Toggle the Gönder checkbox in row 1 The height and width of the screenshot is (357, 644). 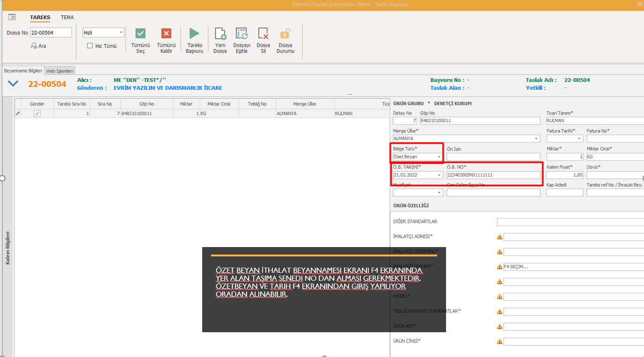[x=37, y=113]
